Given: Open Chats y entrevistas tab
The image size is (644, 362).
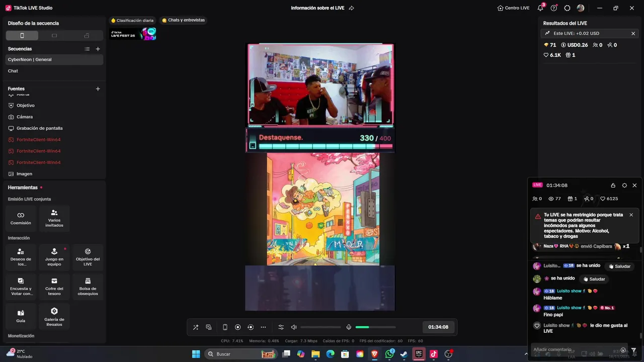Looking at the screenshot, I should (x=183, y=20).
